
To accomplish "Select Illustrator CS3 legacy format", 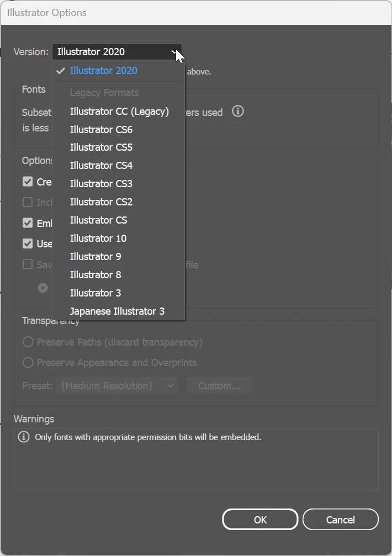I will tap(118, 184).
